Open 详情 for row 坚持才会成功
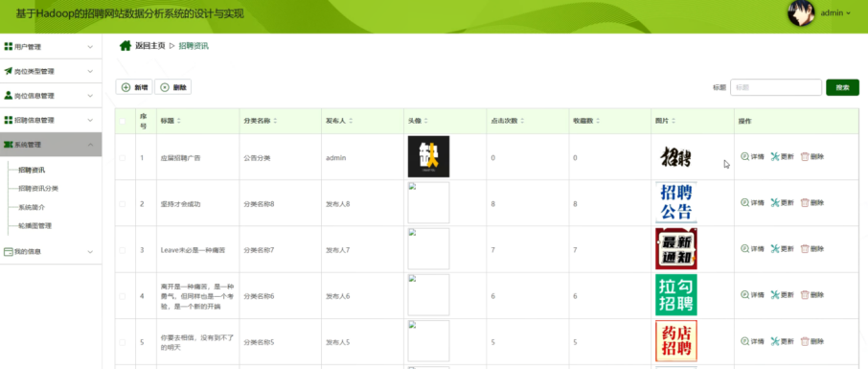The height and width of the screenshot is (369, 868). pyautogui.click(x=752, y=203)
